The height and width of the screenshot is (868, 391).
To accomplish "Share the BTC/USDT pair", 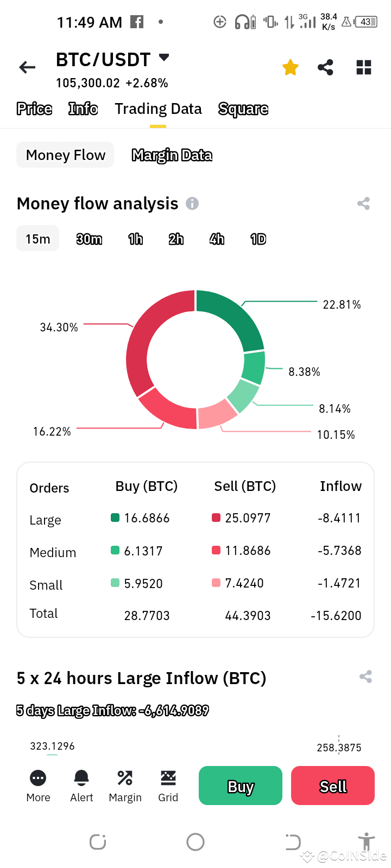I will click(x=326, y=67).
